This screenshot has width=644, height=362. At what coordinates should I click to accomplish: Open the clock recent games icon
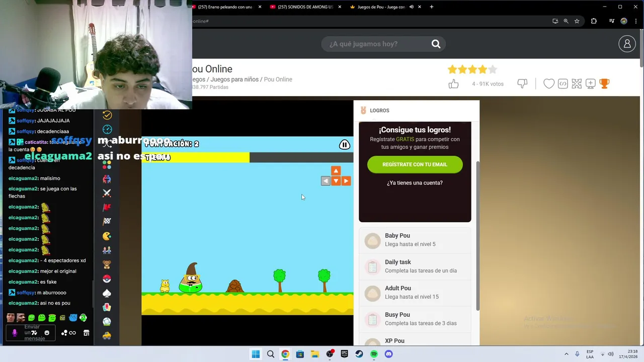(107, 130)
